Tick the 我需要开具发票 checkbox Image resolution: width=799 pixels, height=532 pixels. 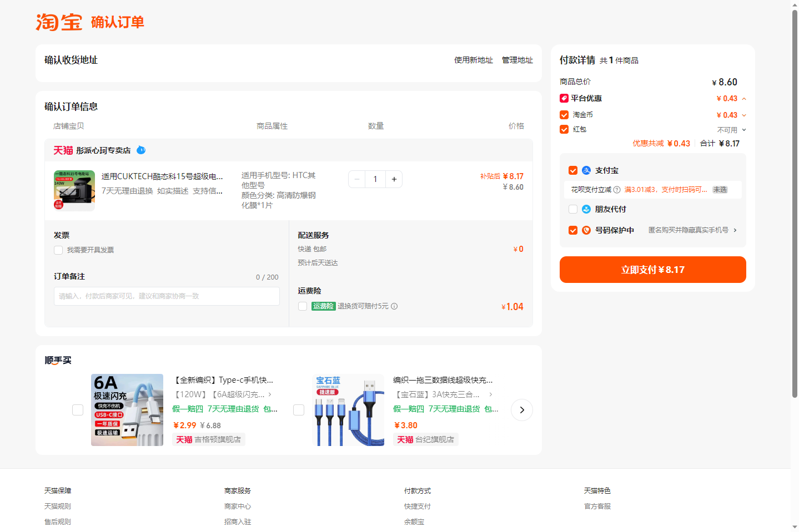[x=58, y=250]
